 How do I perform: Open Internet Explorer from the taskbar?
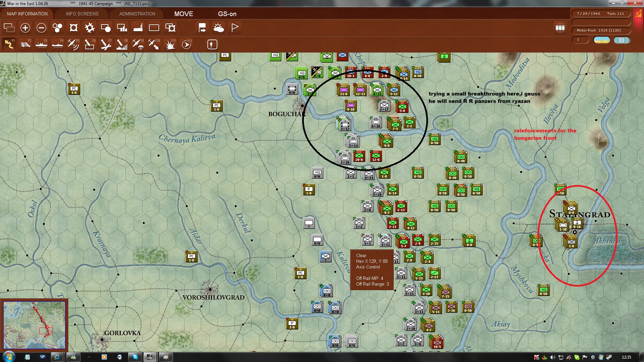(57, 357)
